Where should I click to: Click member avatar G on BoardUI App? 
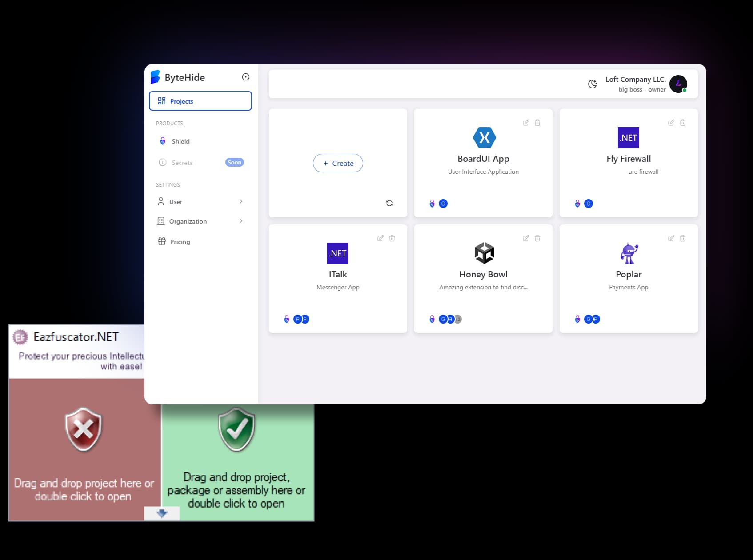click(x=443, y=204)
